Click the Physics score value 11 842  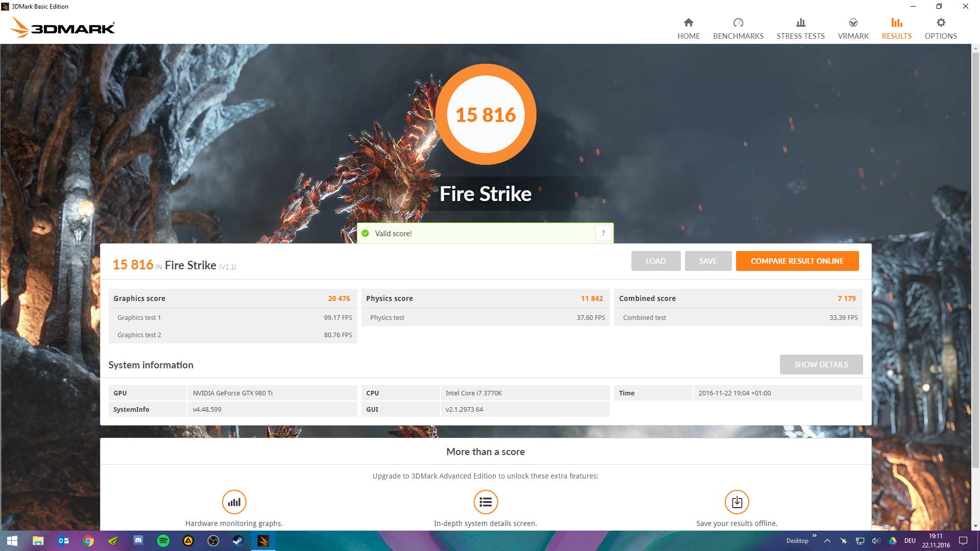(x=592, y=298)
